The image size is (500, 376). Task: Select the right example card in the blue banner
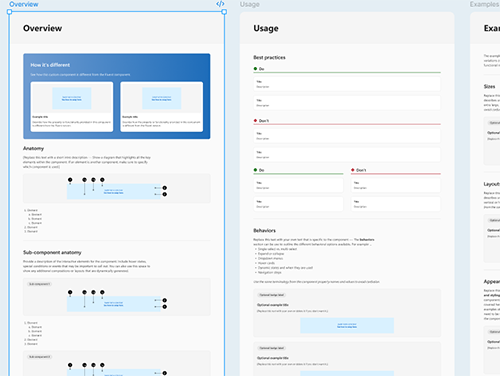162,107
